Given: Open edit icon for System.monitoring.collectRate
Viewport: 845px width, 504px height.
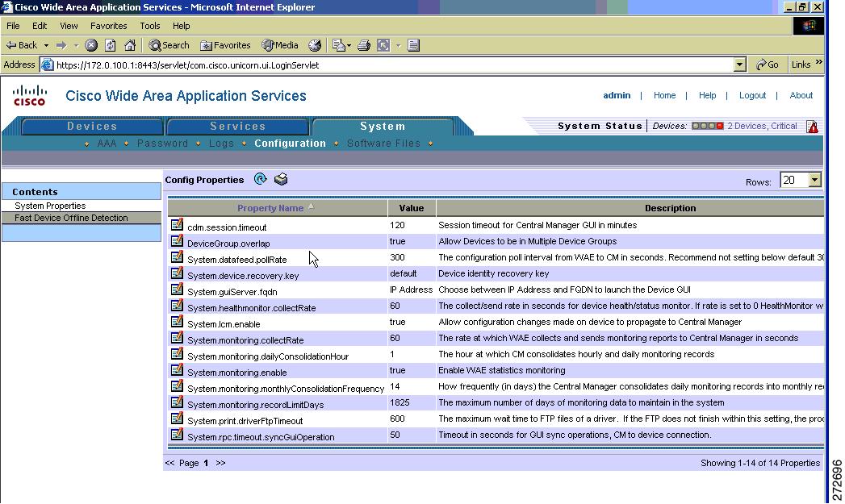Looking at the screenshot, I should 177,338.
